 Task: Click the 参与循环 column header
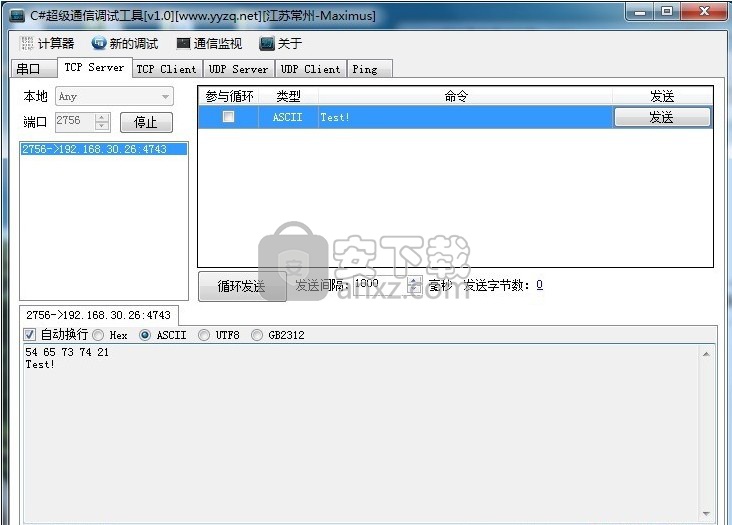tap(229, 96)
